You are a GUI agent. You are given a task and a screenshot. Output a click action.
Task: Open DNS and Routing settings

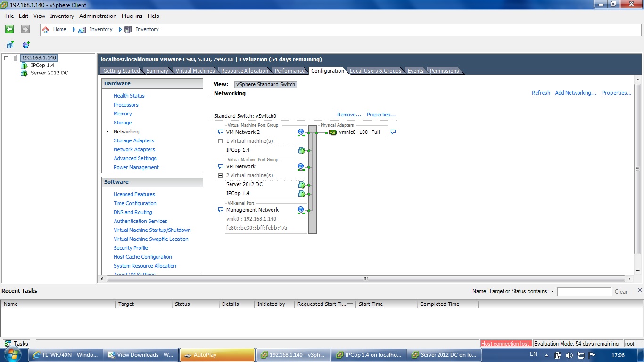coord(133,212)
